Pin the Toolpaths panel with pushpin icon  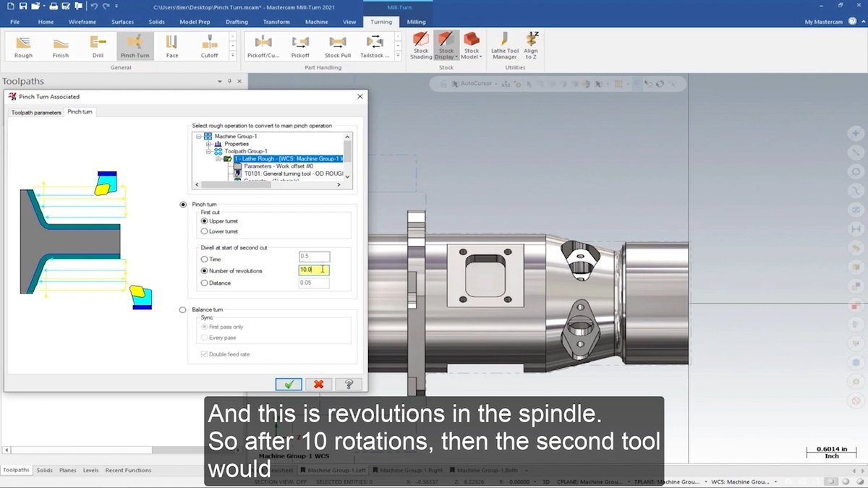[229, 81]
